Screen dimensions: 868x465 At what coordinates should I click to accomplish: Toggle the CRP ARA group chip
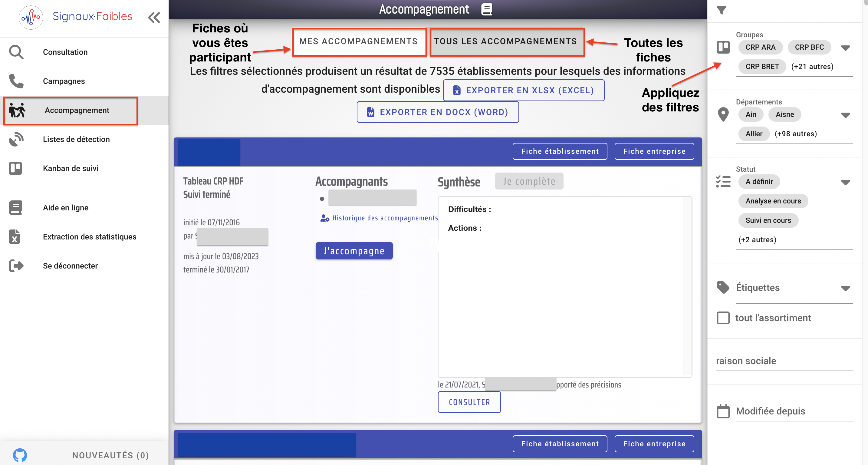click(x=760, y=47)
